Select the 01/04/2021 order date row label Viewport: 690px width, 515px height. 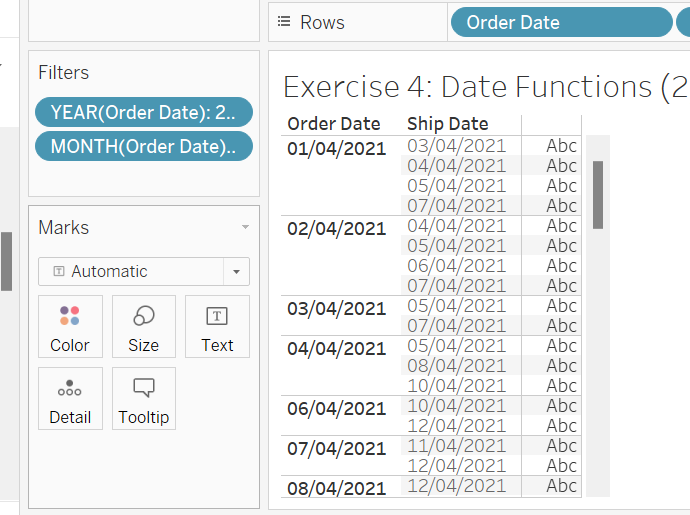[x=337, y=149]
